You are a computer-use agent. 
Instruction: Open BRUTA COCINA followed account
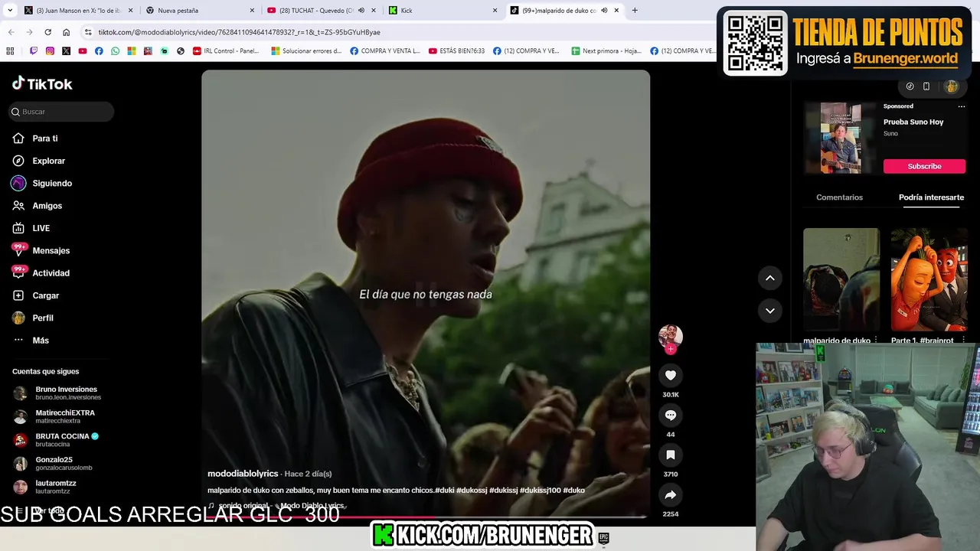(57, 440)
